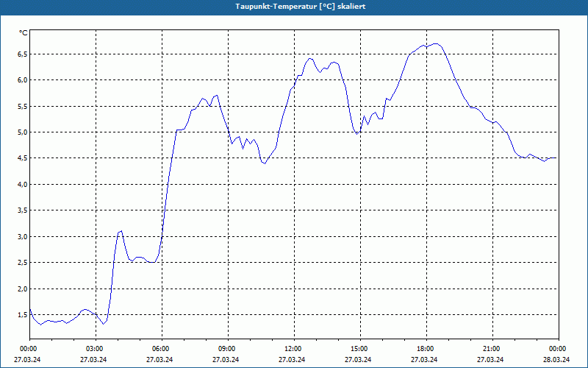Click the curve's local minimum near 15:00
Screen dimensions: 588x368
[x=357, y=134]
